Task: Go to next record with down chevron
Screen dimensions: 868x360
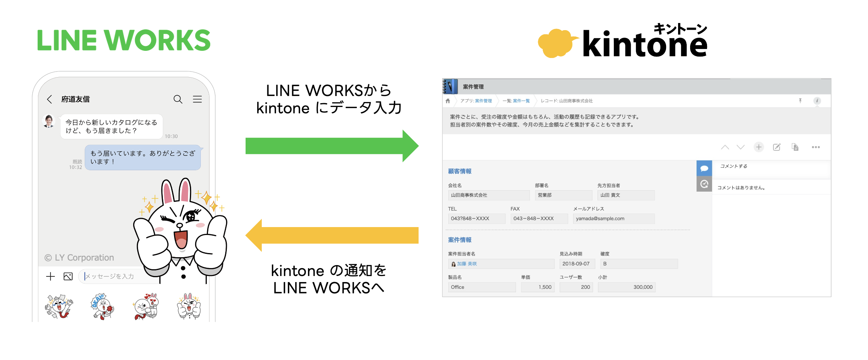Action: [x=740, y=147]
